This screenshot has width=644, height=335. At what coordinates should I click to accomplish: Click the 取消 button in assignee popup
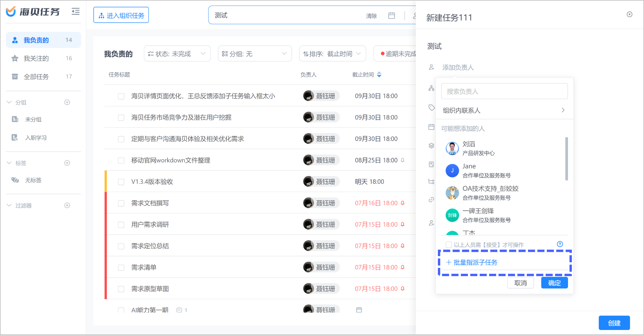[520, 283]
